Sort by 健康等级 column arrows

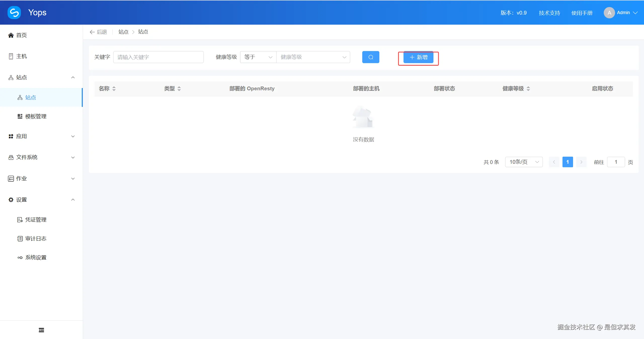click(x=528, y=89)
